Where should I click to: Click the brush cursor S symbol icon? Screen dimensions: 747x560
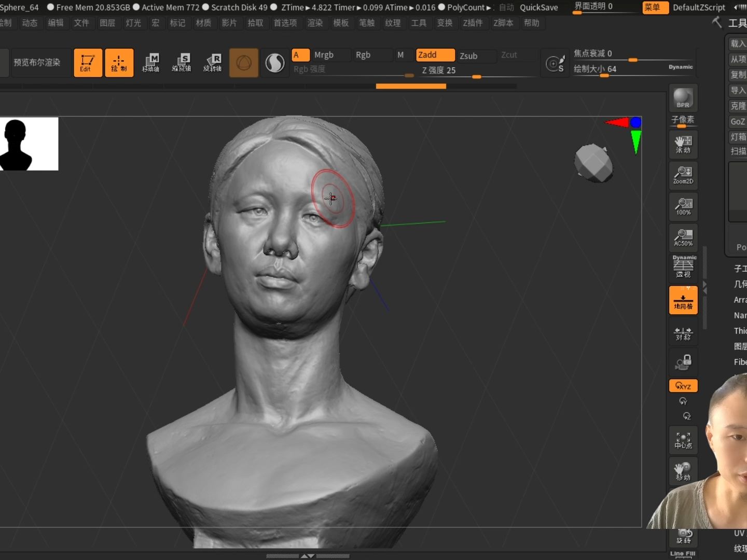click(x=555, y=63)
